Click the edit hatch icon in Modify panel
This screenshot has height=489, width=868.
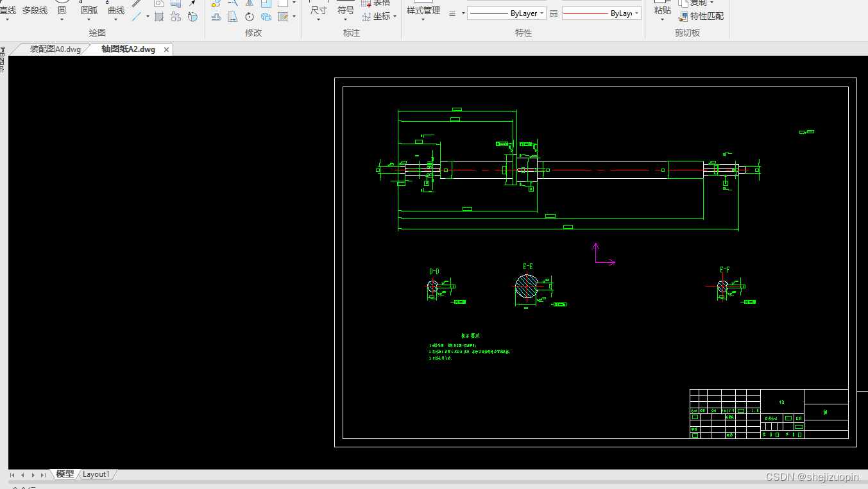pyautogui.click(x=283, y=17)
